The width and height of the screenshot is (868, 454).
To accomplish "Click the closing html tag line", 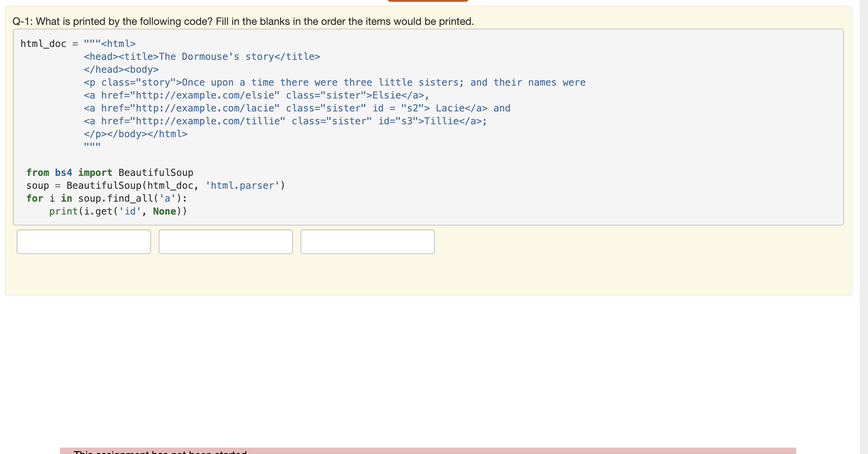I will click(135, 134).
